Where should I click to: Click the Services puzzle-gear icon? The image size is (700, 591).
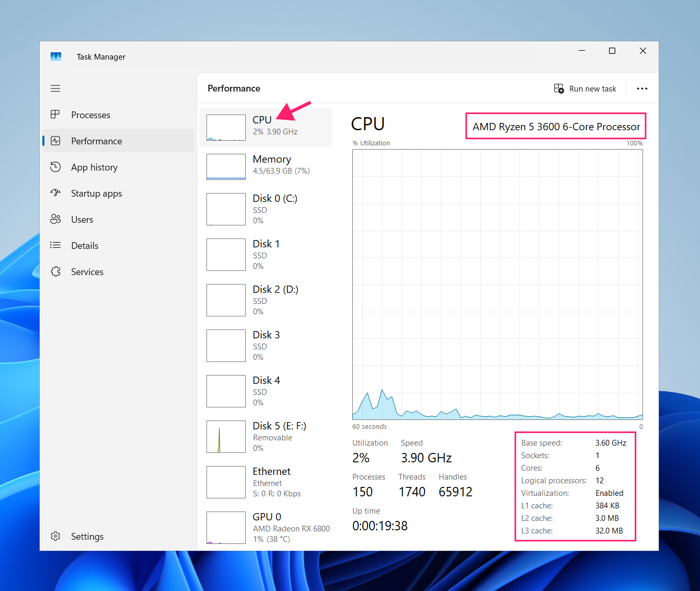click(x=55, y=271)
